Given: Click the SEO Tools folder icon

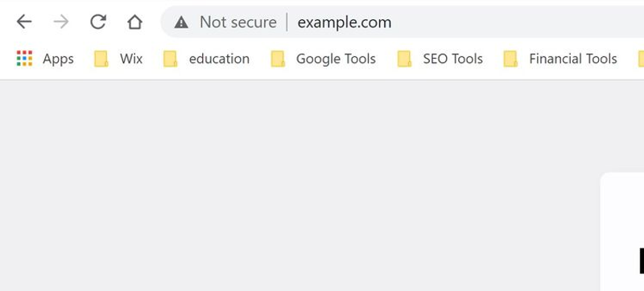Looking at the screenshot, I should (405, 59).
